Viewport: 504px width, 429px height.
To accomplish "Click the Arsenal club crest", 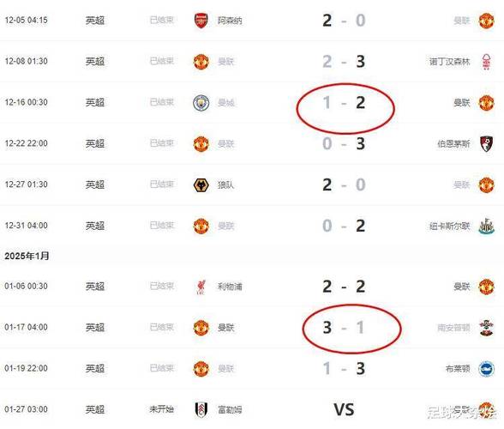I will click(x=201, y=21).
